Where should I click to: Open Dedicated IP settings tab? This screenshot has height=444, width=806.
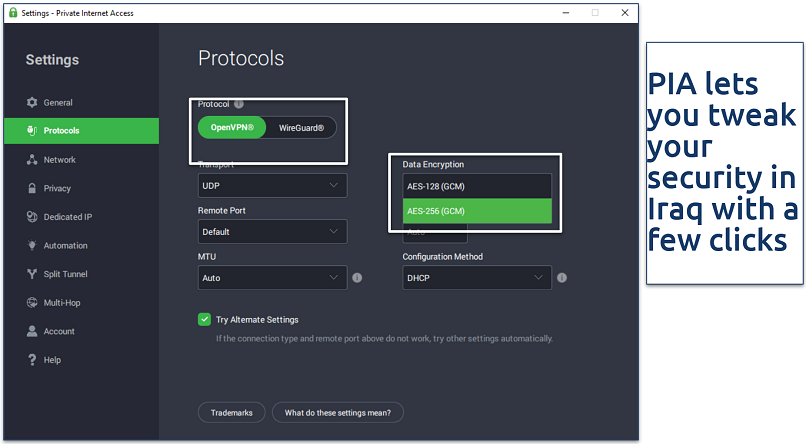[x=81, y=217]
